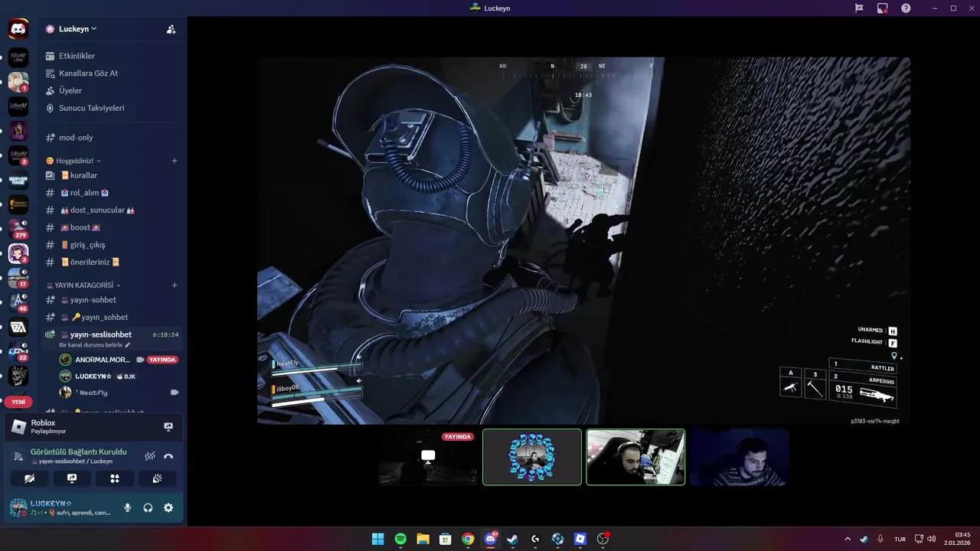The image size is (980, 551).
Task: Select the YAYINDA stream thumbnail tile
Action: coord(428,457)
